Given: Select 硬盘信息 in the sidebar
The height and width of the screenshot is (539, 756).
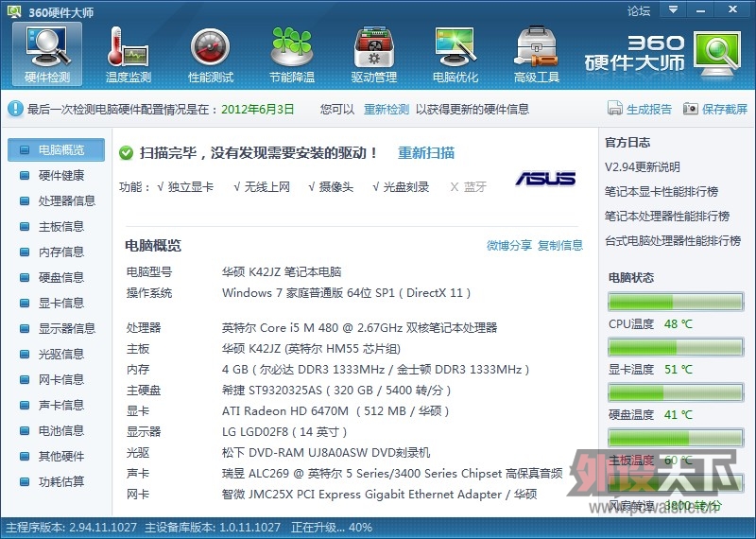Looking at the screenshot, I should tap(60, 277).
